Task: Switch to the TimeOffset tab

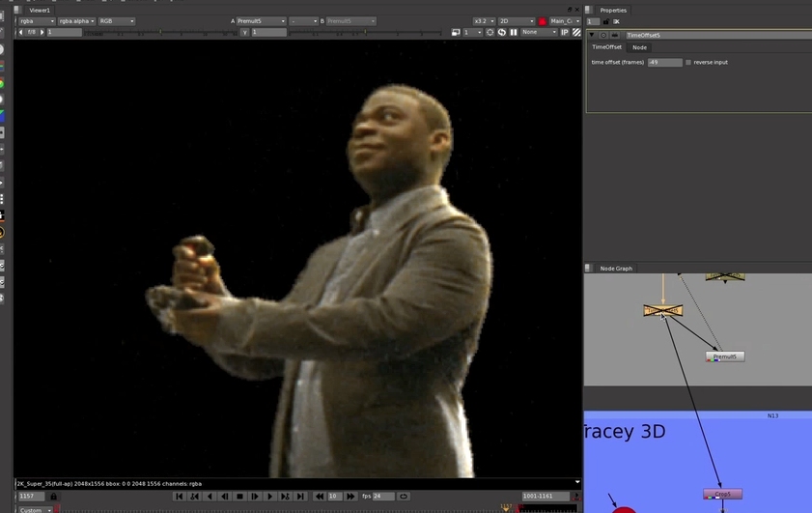Action: [606, 47]
